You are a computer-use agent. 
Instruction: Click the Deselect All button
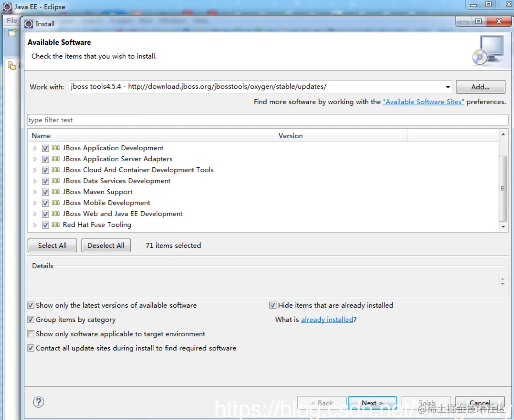click(106, 245)
